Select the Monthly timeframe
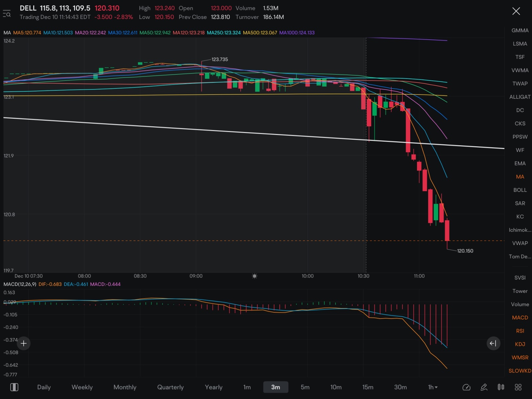 pos(125,387)
